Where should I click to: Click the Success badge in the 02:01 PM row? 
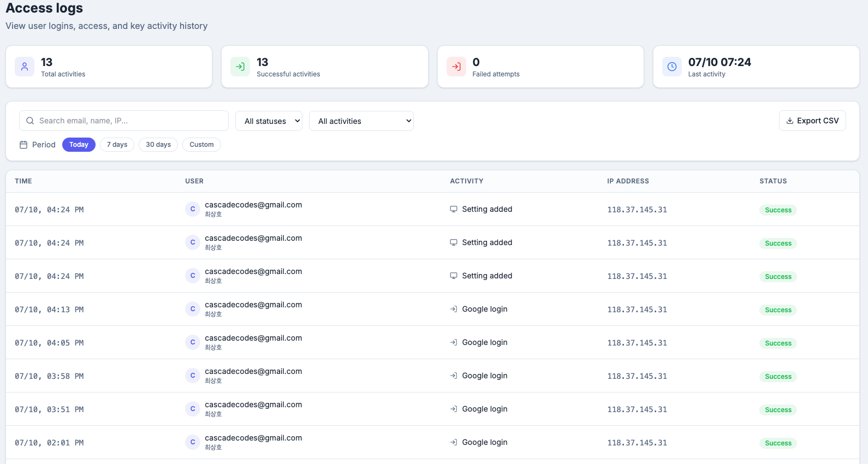point(778,443)
